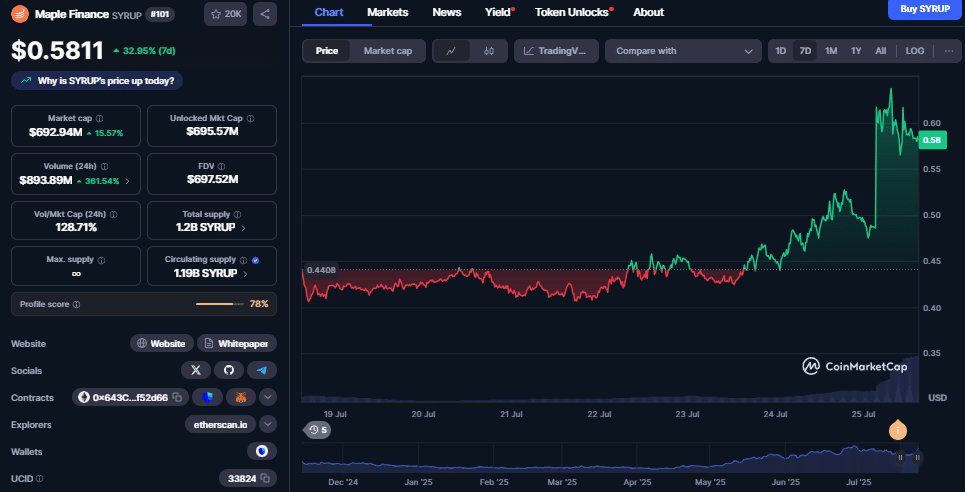965x492 pixels.
Task: Click Why is SYRUP's price up today
Action: point(97,81)
